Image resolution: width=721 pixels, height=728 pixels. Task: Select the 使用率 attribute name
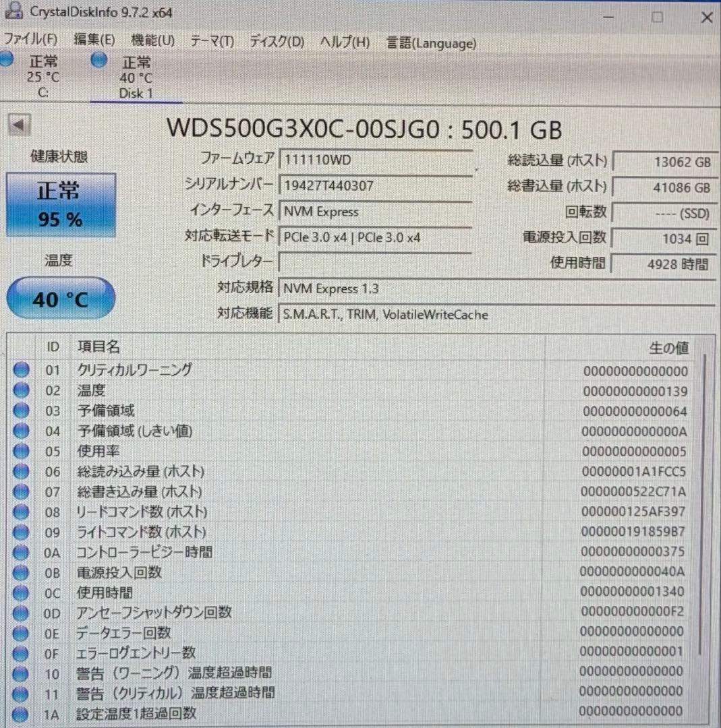click(x=98, y=451)
